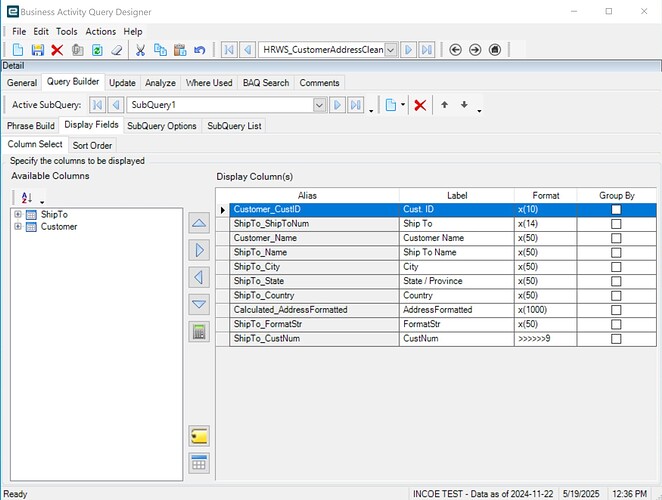Navigate back with the circled left arrow
Image resolution: width=662 pixels, height=500 pixels.
click(455, 50)
